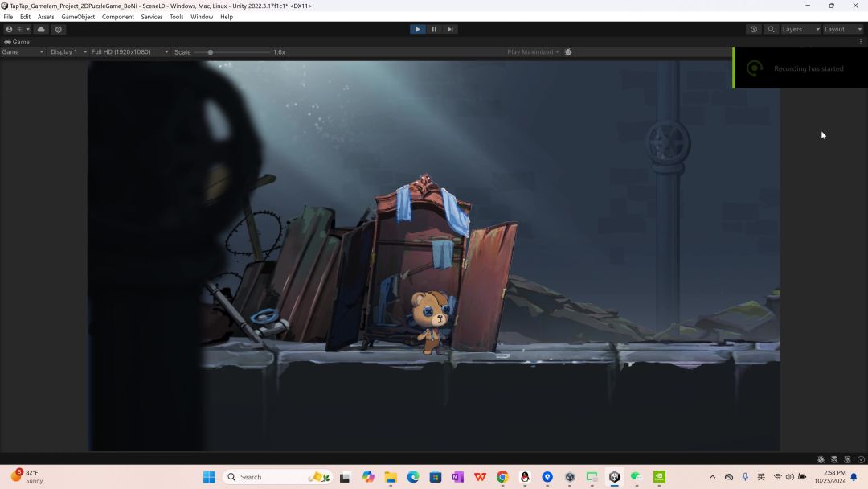Screen dimensions: 868x489
Task: Open the Windows Start menu
Action: [209, 477]
